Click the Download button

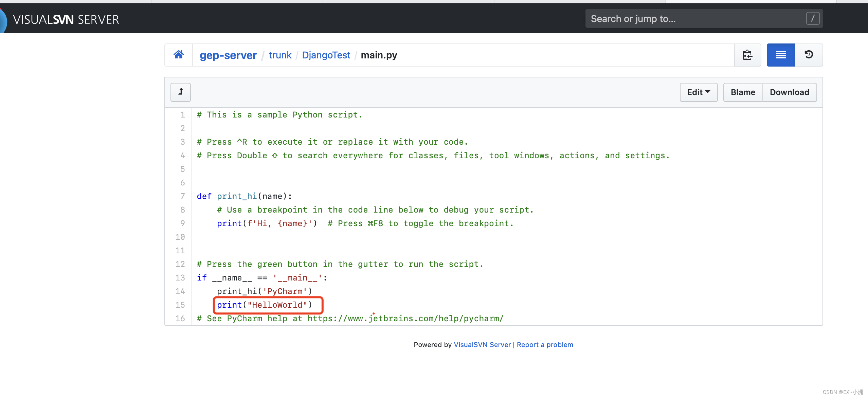click(x=789, y=92)
